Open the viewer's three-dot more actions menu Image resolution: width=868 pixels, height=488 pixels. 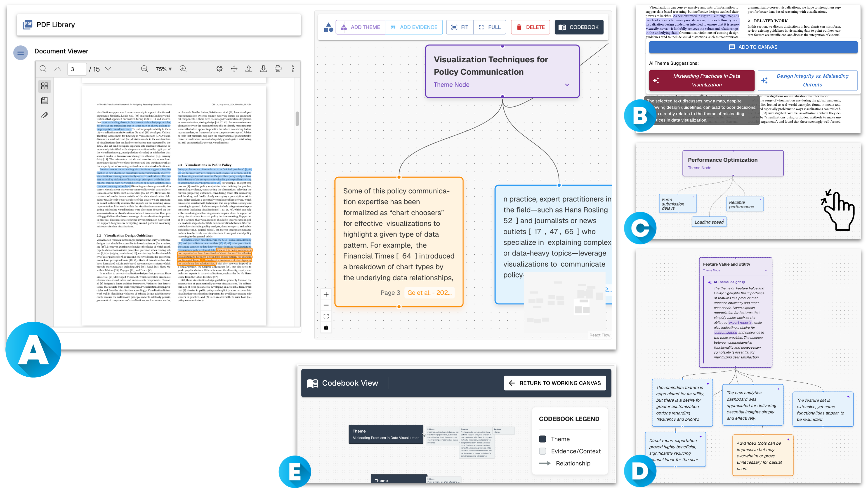292,69
